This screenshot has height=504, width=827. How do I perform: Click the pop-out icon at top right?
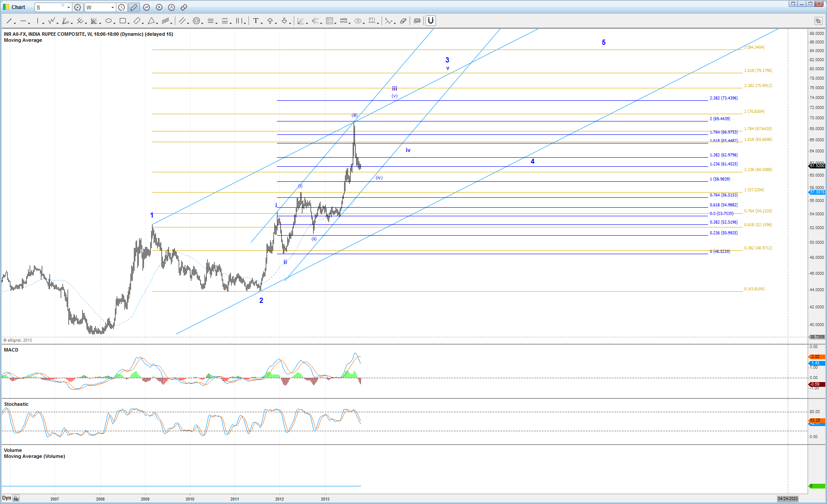click(793, 4)
